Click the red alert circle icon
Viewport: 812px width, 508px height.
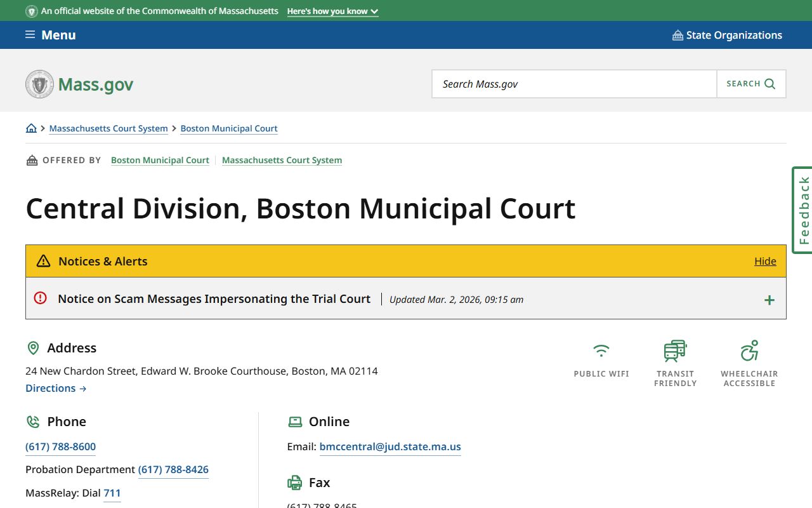pos(41,298)
